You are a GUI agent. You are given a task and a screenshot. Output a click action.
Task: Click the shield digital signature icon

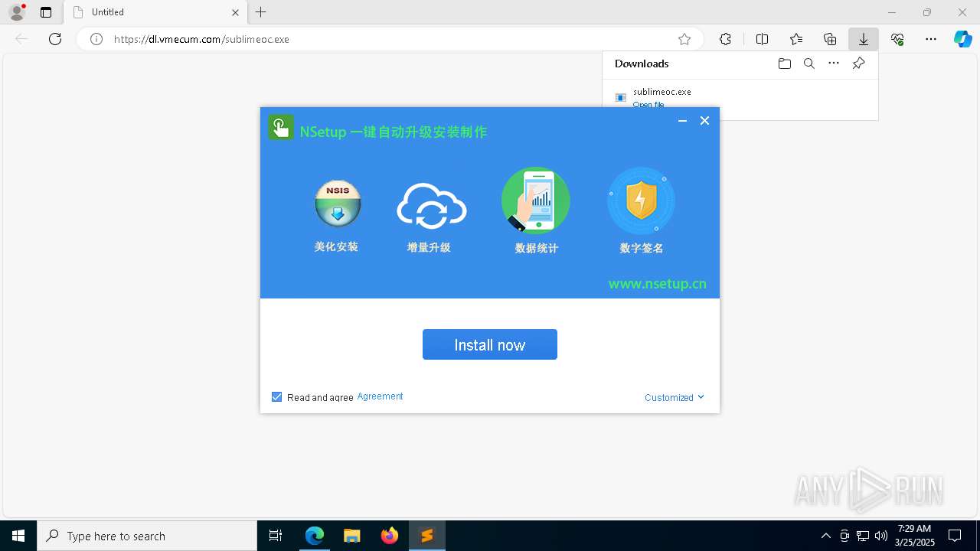[641, 201]
